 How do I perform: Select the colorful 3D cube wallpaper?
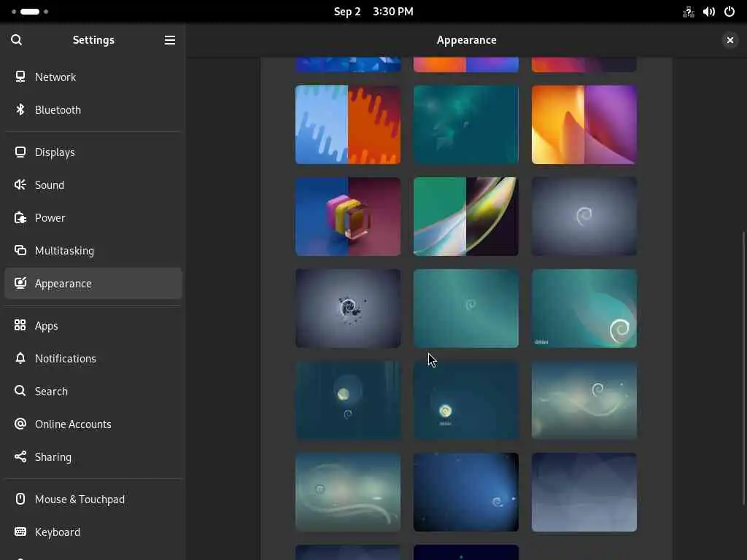pyautogui.click(x=348, y=217)
